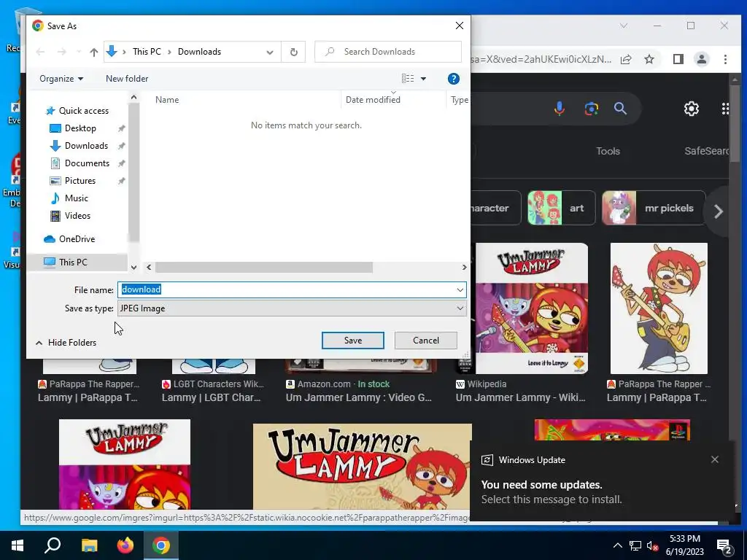Click the Search Downloads field
Viewport: 747px width, 560px height.
[x=388, y=52]
